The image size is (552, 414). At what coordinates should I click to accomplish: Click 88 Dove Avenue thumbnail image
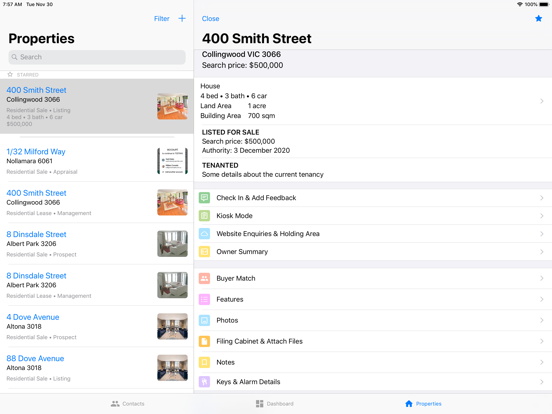click(172, 368)
